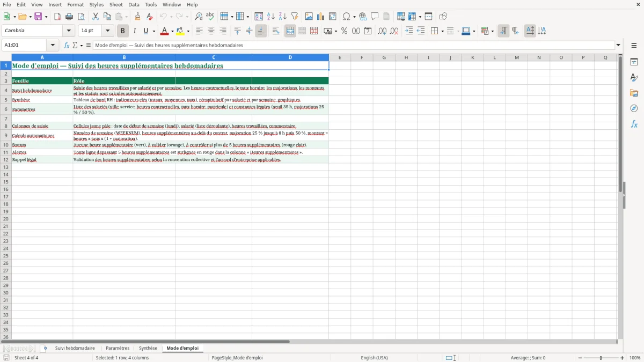644x362 pixels.
Task: Toggle Underline formatting
Action: pos(146,31)
